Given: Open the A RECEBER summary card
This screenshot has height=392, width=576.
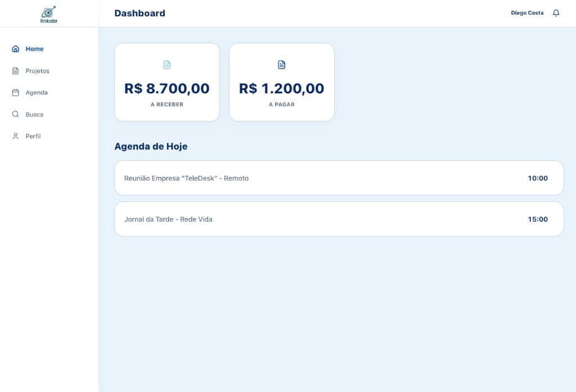Looking at the screenshot, I should (x=166, y=82).
